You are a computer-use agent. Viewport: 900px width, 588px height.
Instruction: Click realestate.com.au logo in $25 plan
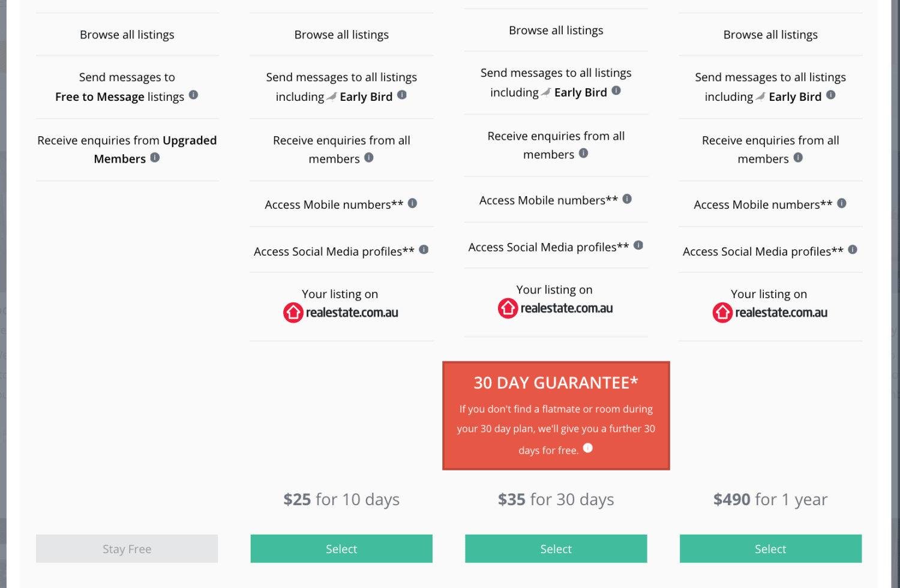coord(341,313)
